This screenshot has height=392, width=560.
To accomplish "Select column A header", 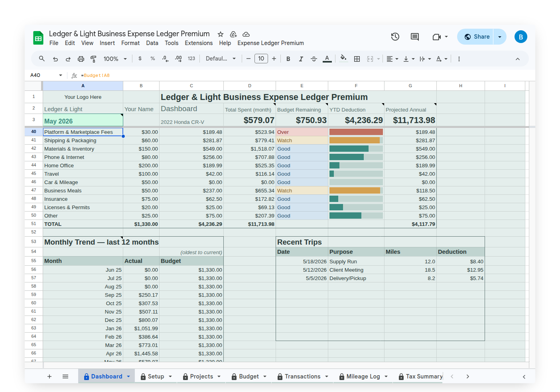I will [x=83, y=86].
